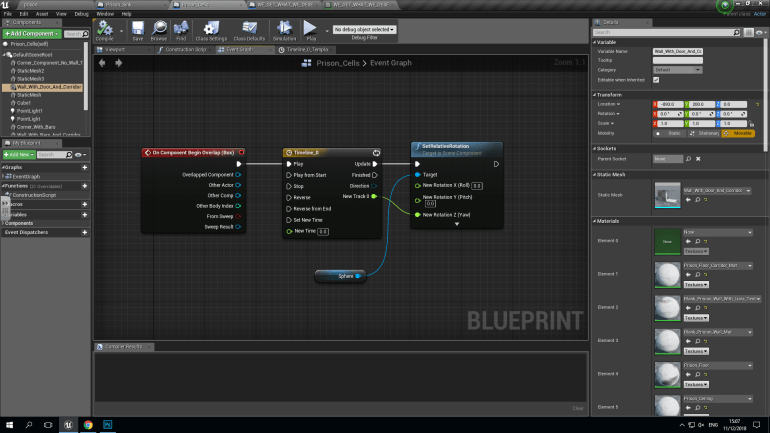The image size is (770, 433).
Task: Compile the blueprint using the Compile icon
Action: [x=105, y=30]
